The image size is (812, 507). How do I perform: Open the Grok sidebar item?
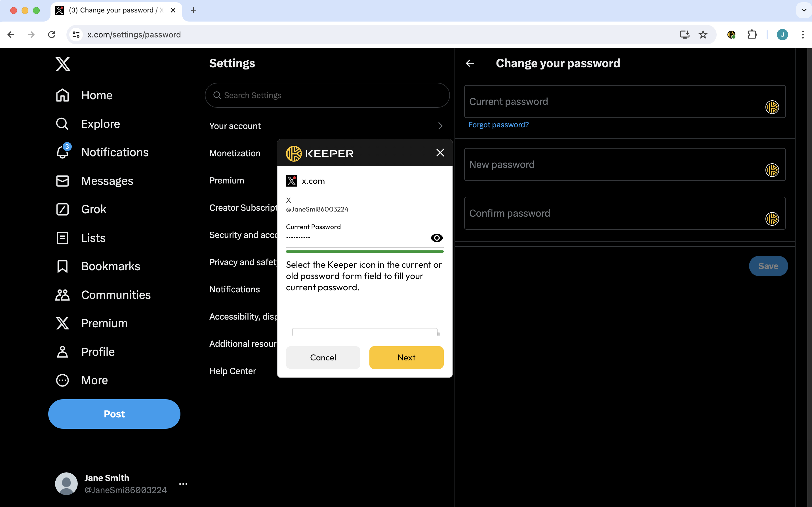(x=94, y=209)
